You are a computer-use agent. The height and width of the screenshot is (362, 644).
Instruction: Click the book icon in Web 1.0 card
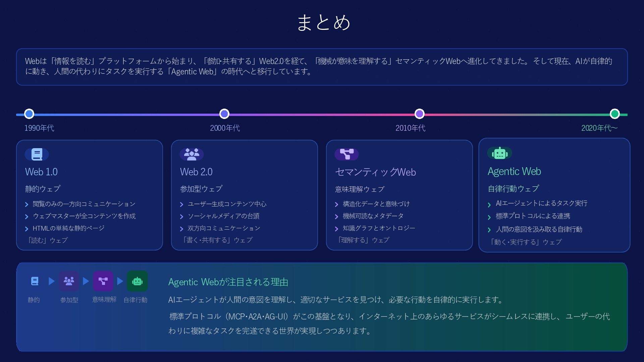point(37,154)
